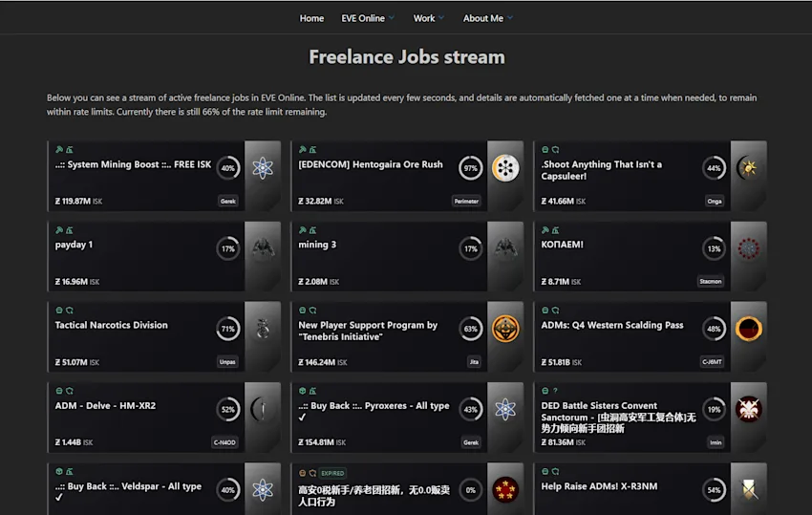Click red circular logo on КОПАЕМ! card
812x515 pixels.
click(748, 248)
